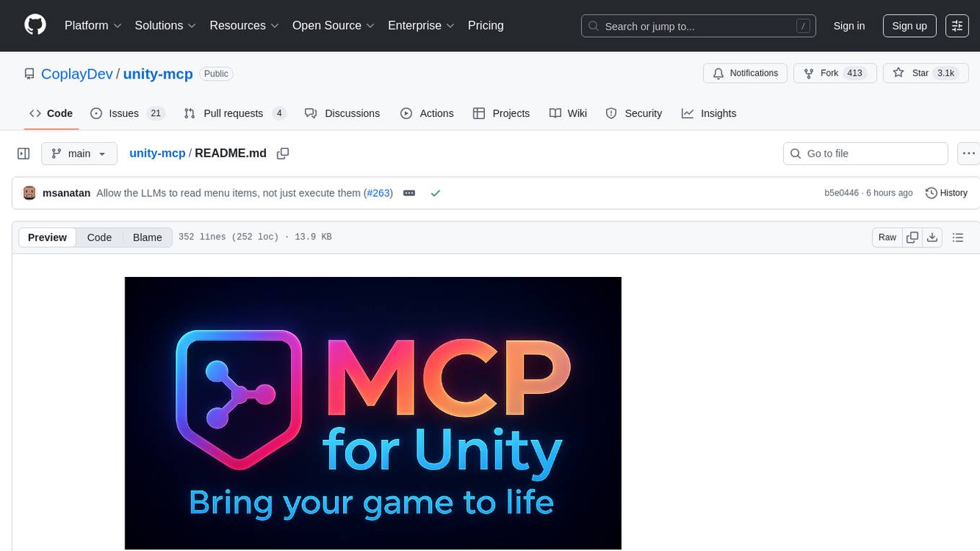The image size is (980, 551).
Task: Open pull request #263 link
Action: pyautogui.click(x=378, y=193)
